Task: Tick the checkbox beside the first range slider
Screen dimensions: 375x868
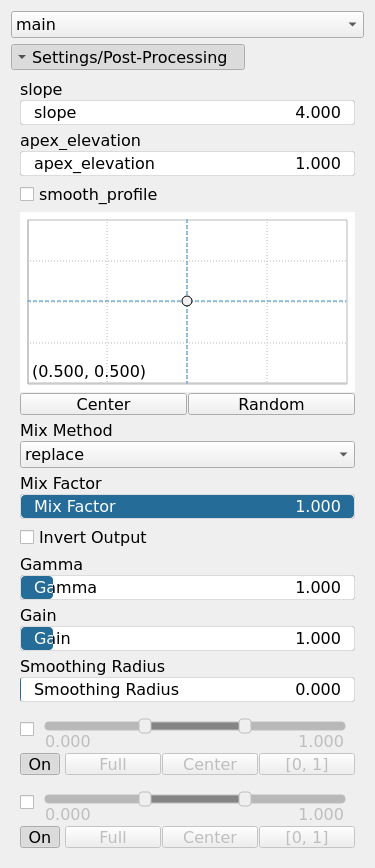Action: click(x=27, y=728)
